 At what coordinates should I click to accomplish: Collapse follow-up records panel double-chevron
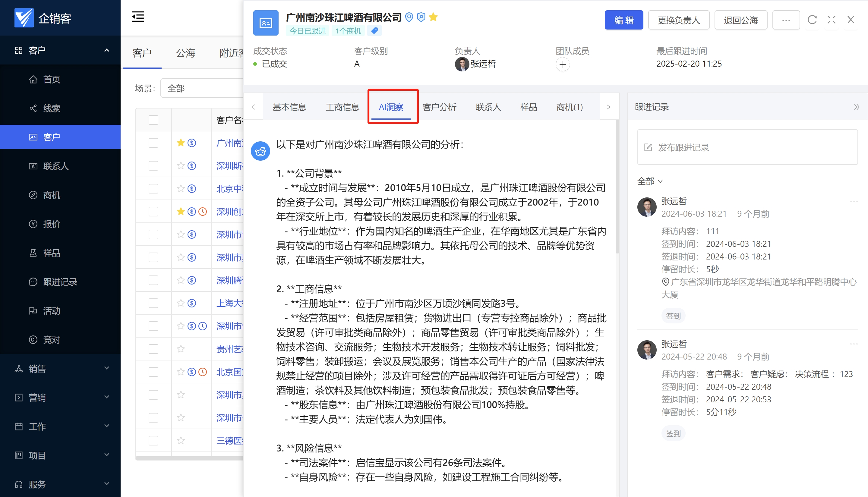pyautogui.click(x=856, y=107)
